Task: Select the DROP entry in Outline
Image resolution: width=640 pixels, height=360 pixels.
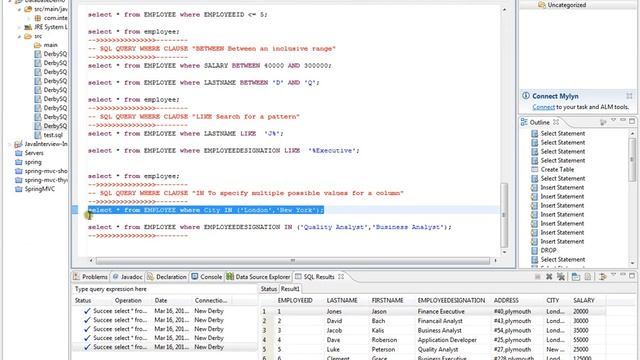Action: [x=548, y=250]
